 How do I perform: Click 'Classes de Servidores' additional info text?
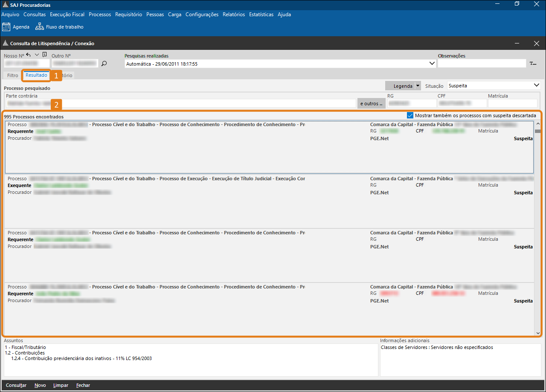[x=437, y=348]
